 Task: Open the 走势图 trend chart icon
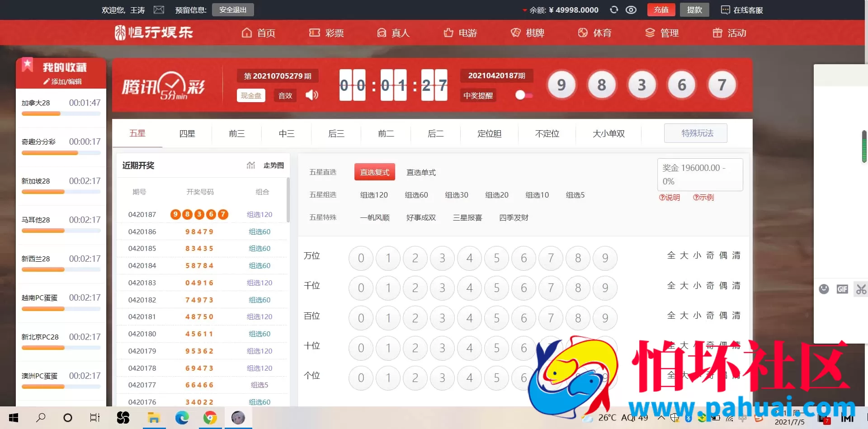(251, 165)
